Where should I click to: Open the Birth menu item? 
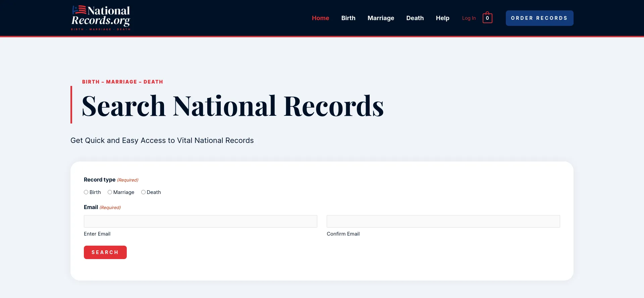(x=348, y=18)
